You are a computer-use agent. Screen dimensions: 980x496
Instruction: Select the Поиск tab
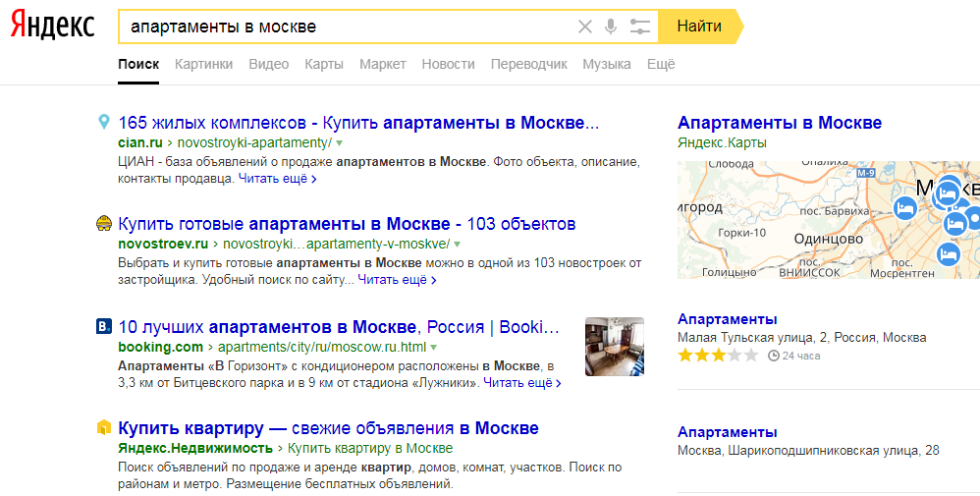tap(138, 64)
